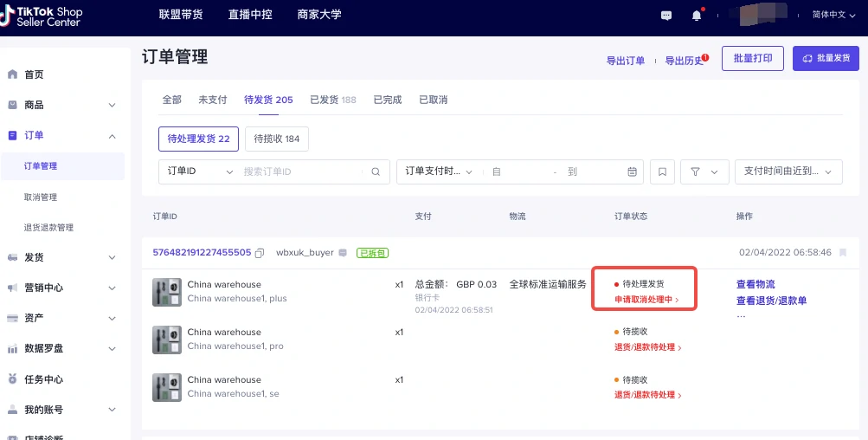Click the notification bell icon

click(697, 16)
